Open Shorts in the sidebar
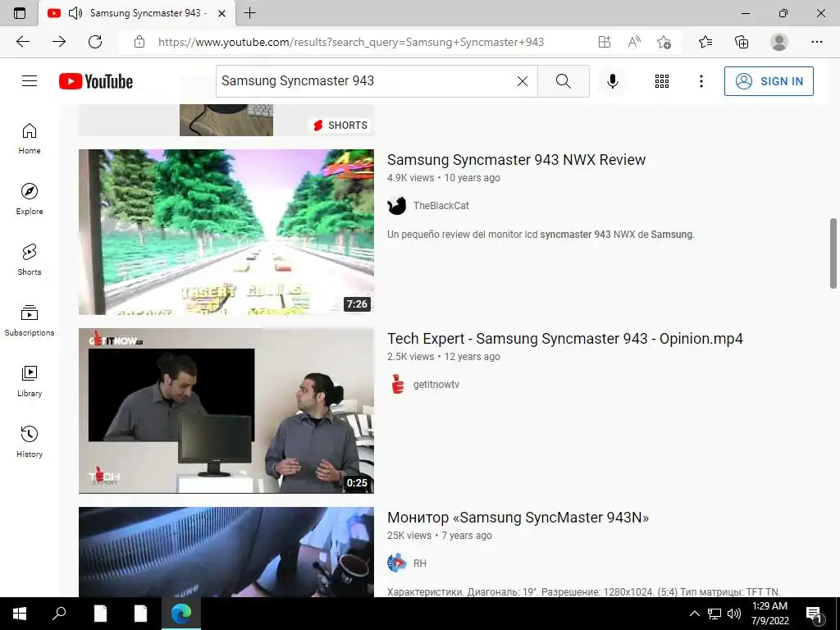Image resolution: width=840 pixels, height=630 pixels. click(x=30, y=260)
